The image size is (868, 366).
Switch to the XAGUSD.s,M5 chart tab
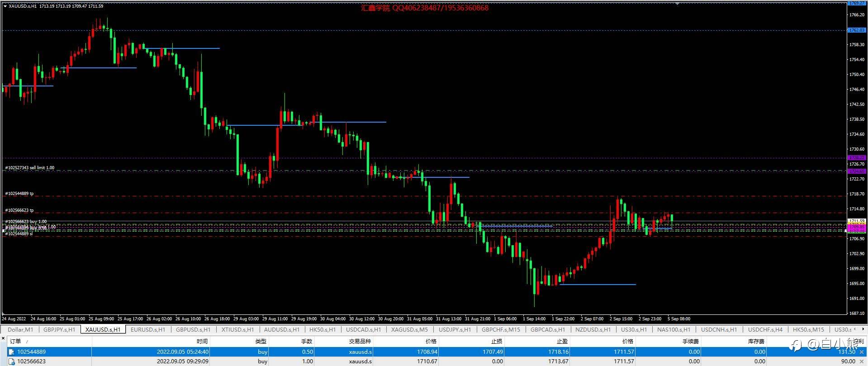409,329
